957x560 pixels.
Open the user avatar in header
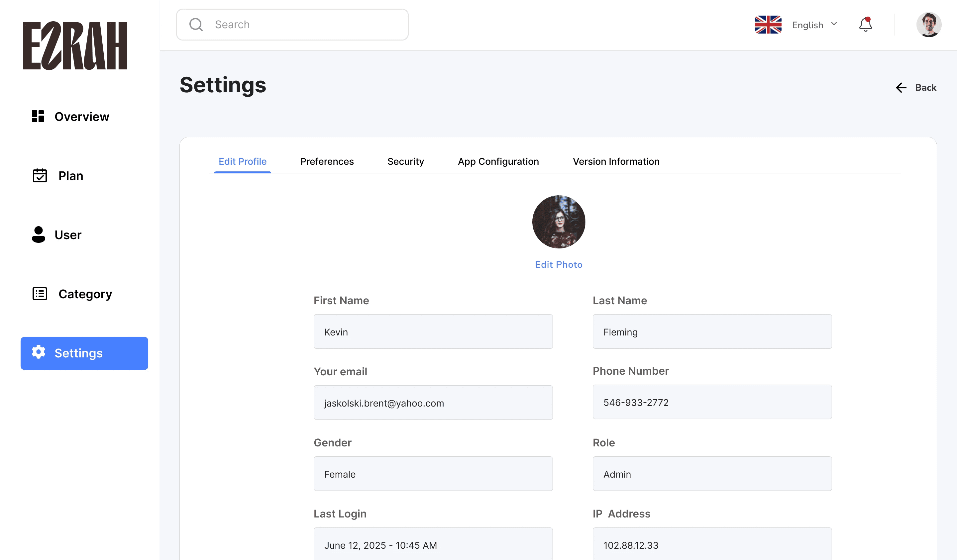tap(928, 25)
